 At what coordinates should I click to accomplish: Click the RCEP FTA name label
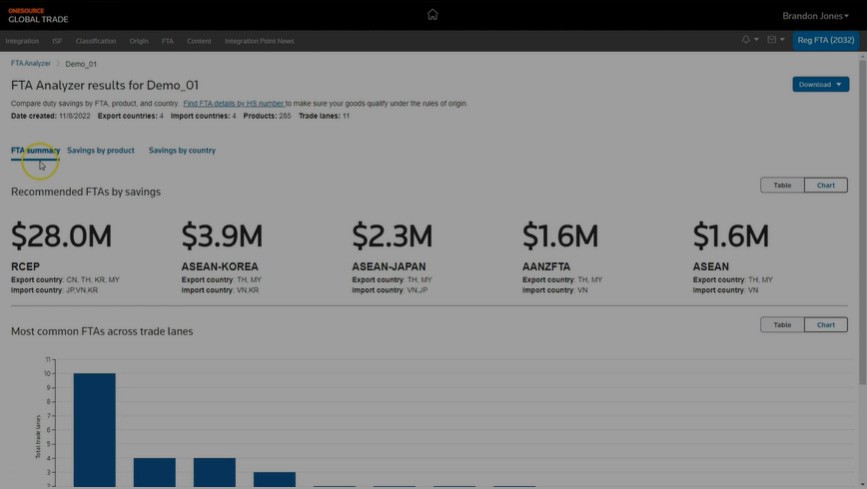pos(25,267)
